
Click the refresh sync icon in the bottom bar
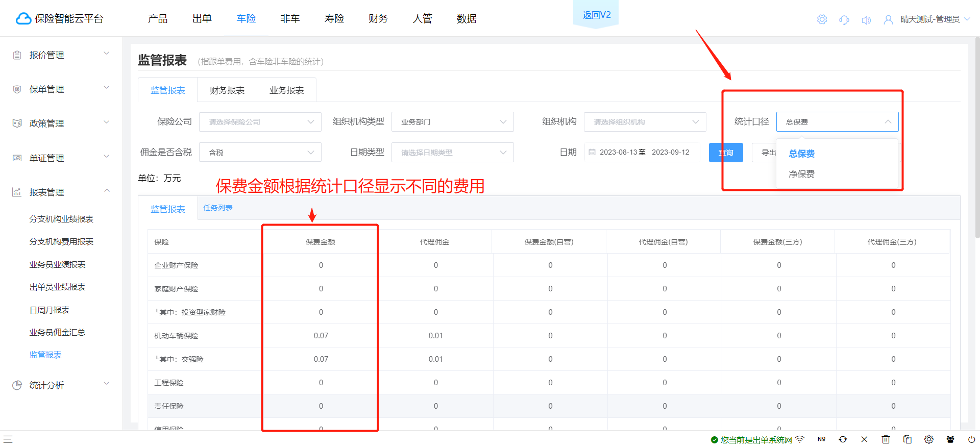(x=843, y=439)
